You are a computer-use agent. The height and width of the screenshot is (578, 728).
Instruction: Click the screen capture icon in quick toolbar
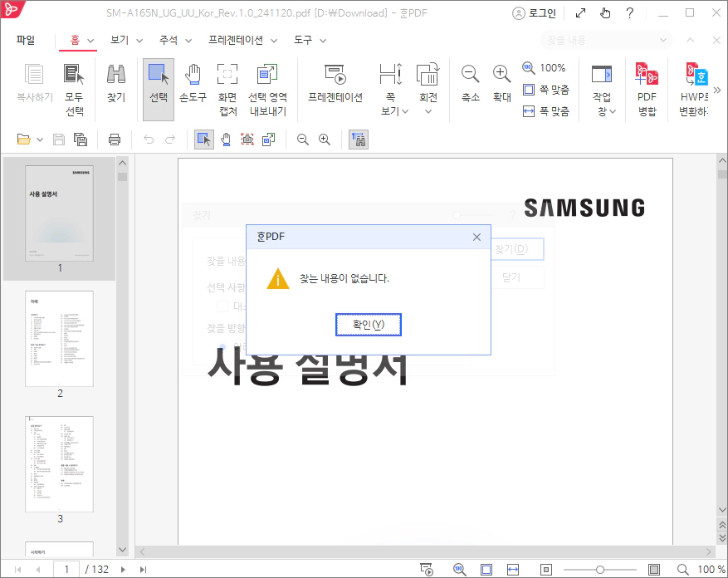[x=247, y=140]
